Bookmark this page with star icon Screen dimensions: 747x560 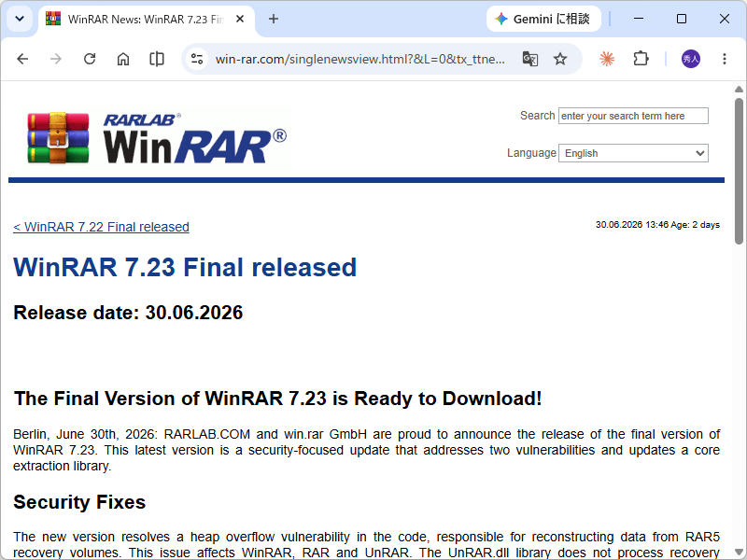click(560, 59)
